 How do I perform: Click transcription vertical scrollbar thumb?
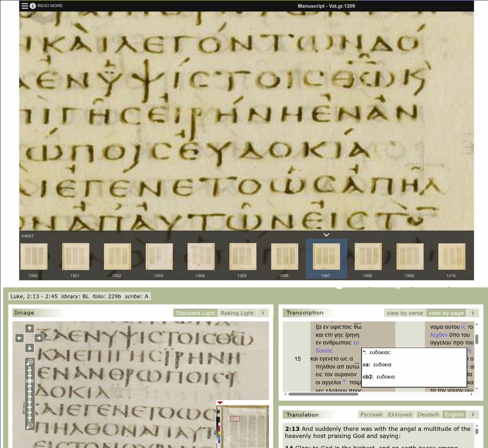tap(477, 339)
